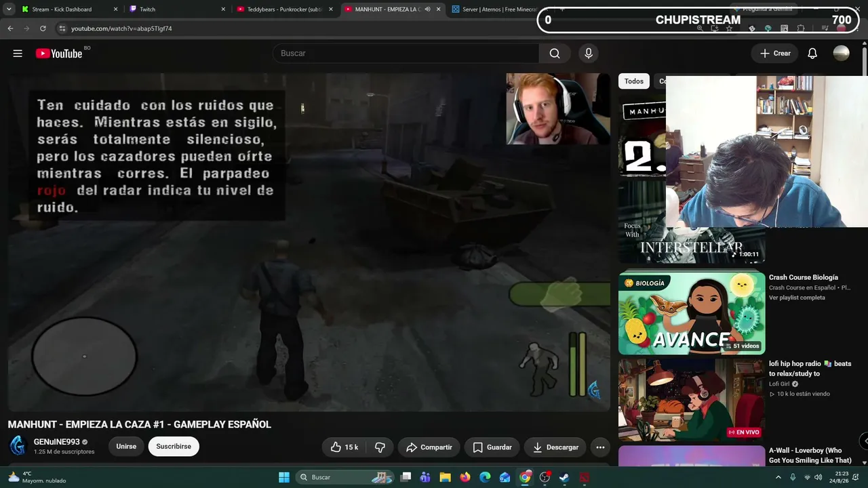Open Steam from the taskbar
The height and width of the screenshot is (488, 868).
coord(564,477)
